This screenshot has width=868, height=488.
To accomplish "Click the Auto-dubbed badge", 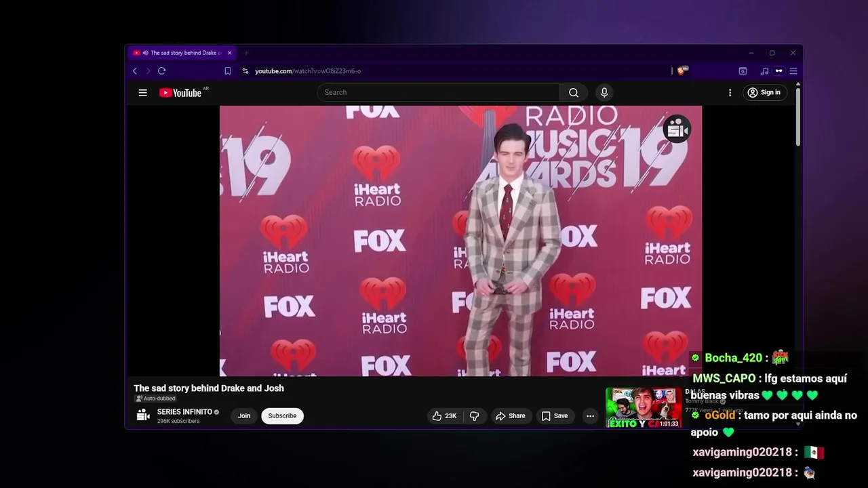I will click(156, 399).
